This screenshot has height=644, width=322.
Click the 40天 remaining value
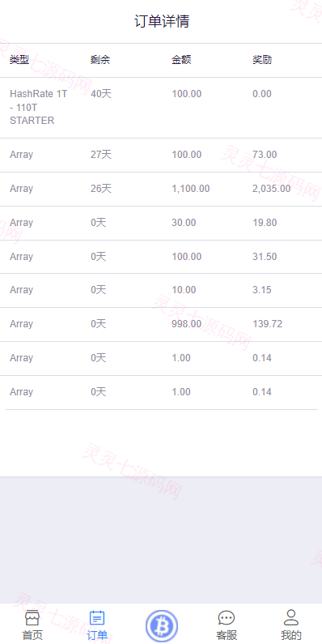pyautogui.click(x=101, y=94)
